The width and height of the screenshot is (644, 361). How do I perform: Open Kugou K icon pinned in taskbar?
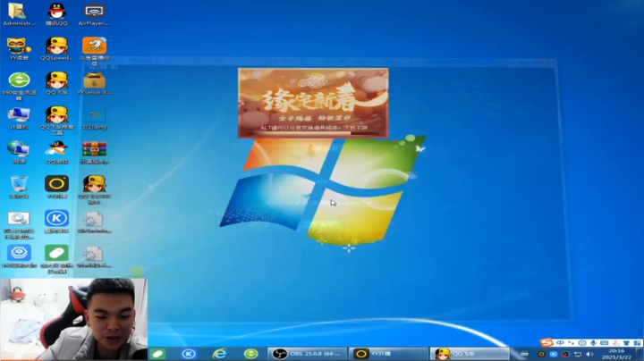pyautogui.click(x=189, y=354)
